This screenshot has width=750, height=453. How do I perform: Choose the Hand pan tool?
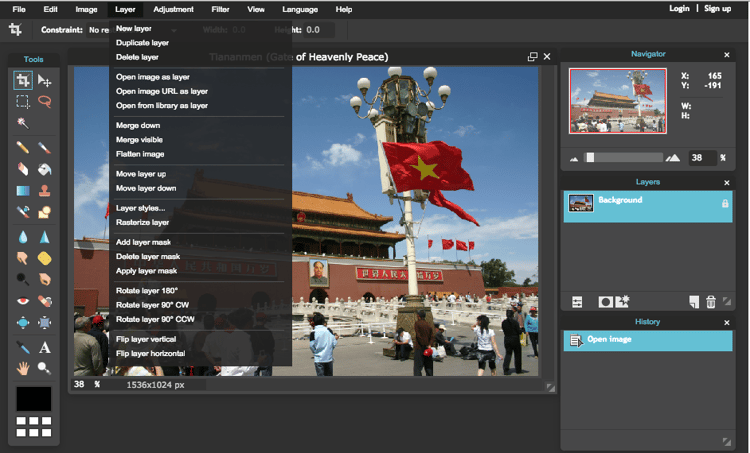(23, 368)
